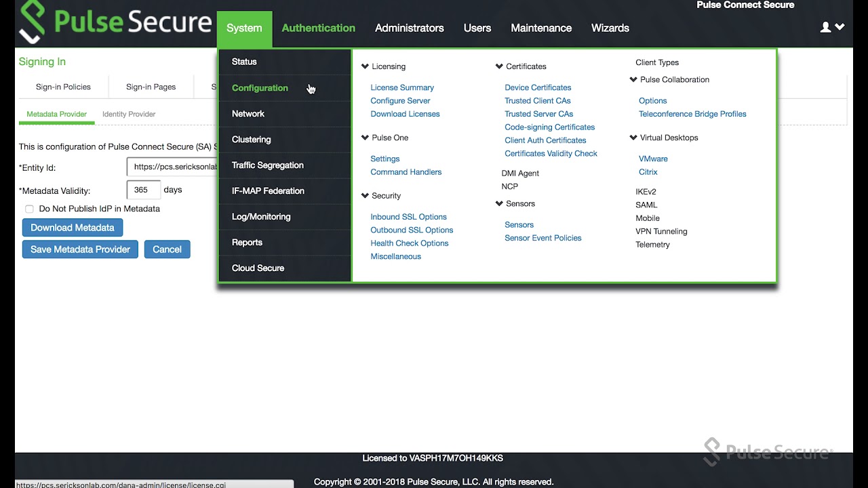Open VMware virtual desktops link
This screenshot has height=488, width=868.
(653, 159)
